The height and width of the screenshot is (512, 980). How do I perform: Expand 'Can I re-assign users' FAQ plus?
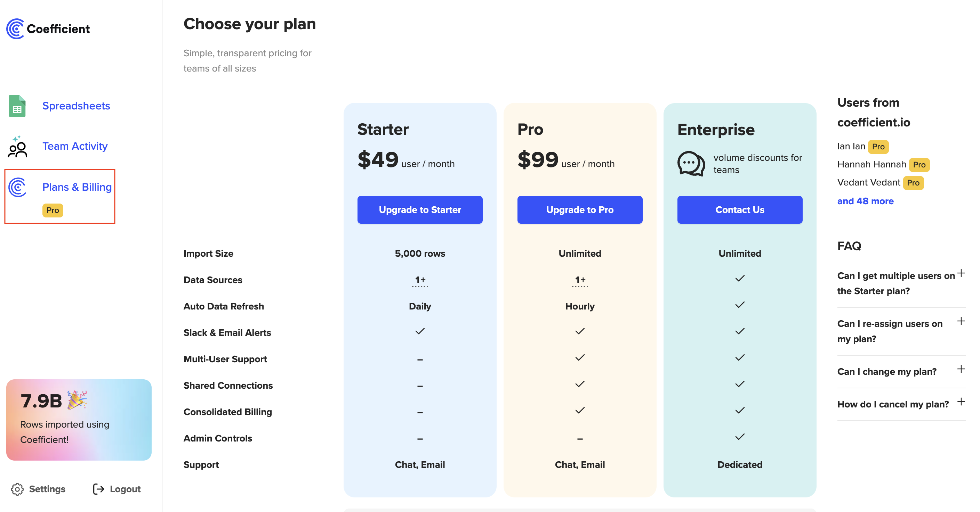coord(961,321)
